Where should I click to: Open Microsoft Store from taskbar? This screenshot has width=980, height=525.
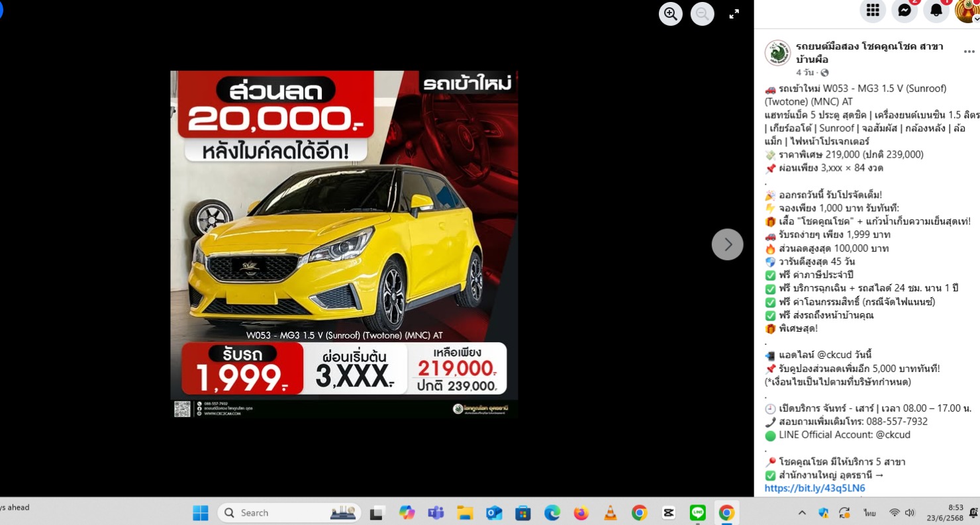point(523,513)
